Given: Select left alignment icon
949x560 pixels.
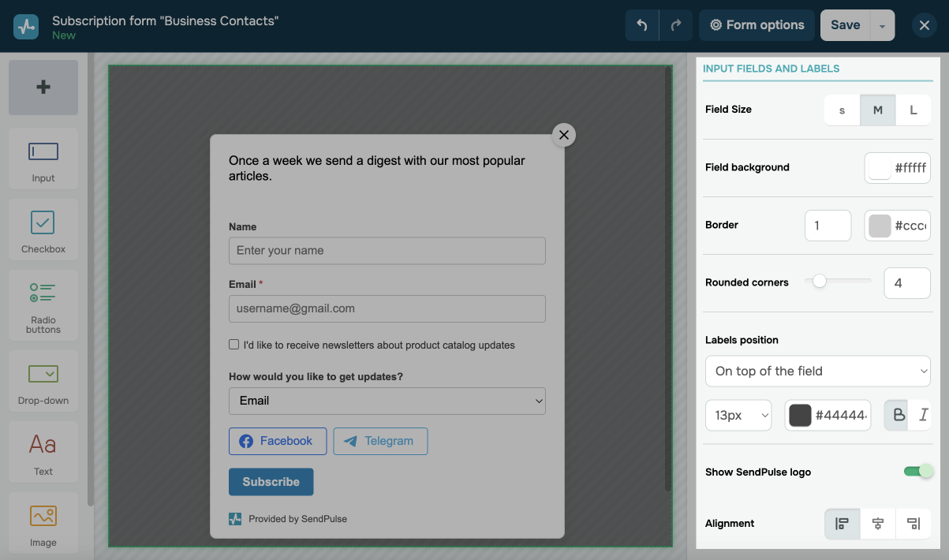Looking at the screenshot, I should tap(843, 524).
